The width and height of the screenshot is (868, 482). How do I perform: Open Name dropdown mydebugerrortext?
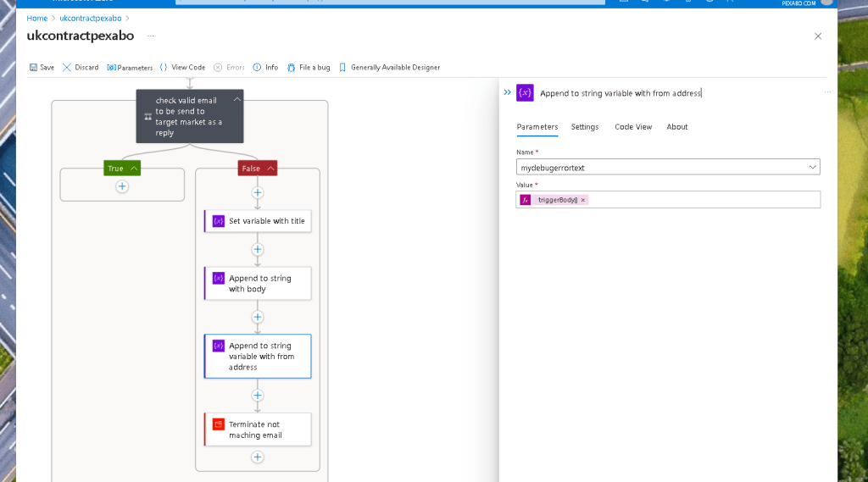[x=668, y=167]
